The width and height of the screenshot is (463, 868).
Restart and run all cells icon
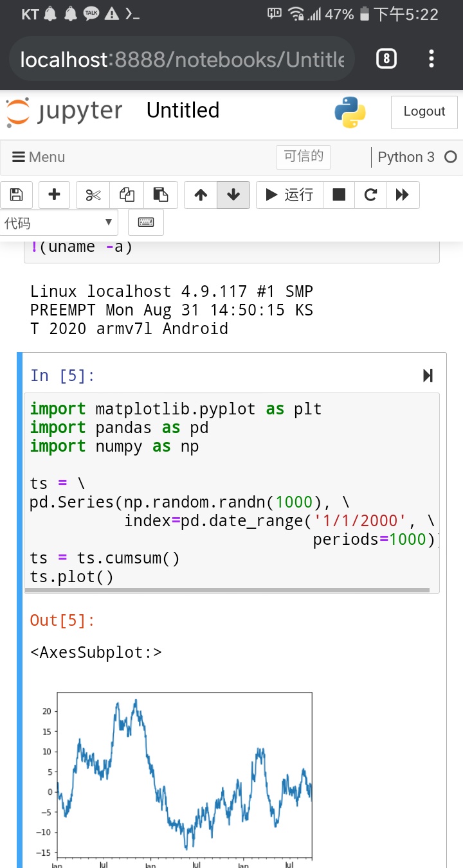tap(403, 195)
